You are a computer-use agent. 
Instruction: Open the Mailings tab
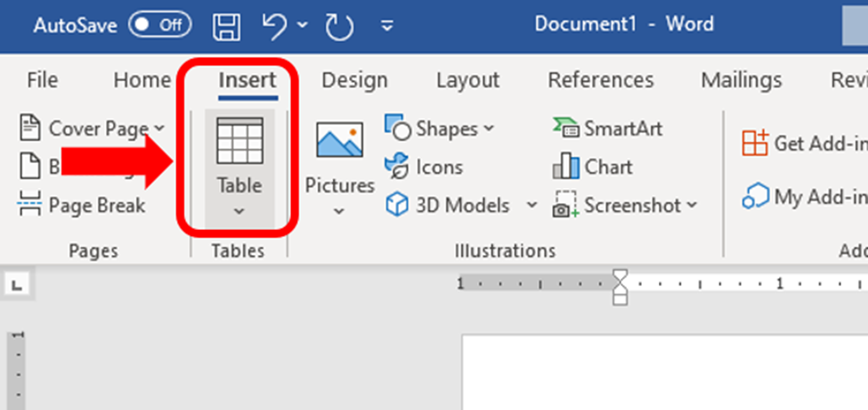[x=742, y=80]
